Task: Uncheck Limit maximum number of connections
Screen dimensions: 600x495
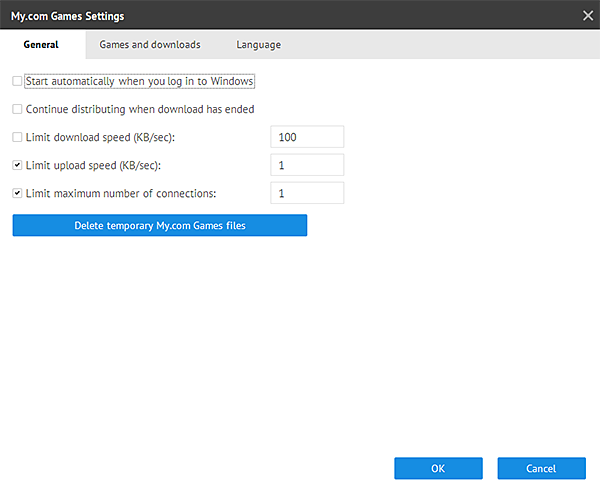Action: 17,193
